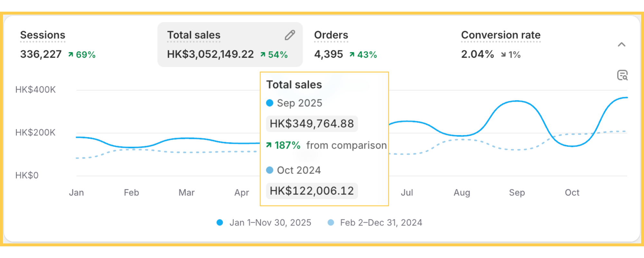
Task: Switch to the Conversion rate metric
Action: click(500, 35)
